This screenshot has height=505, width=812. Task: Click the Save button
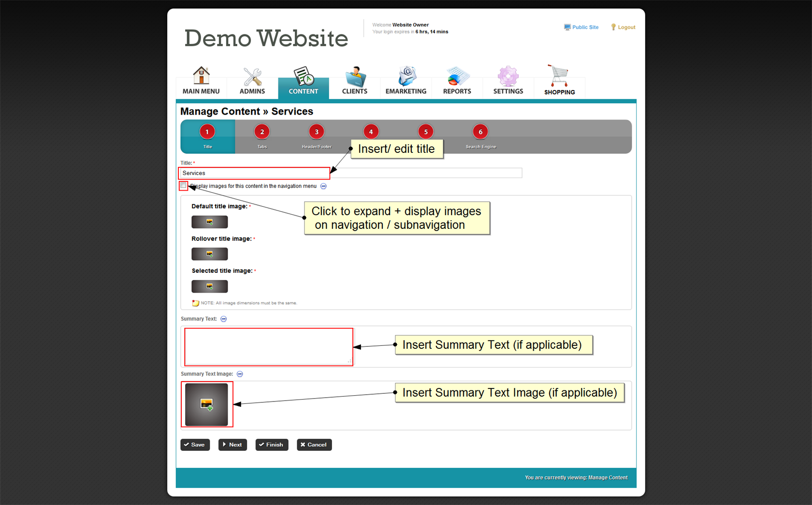click(x=195, y=445)
